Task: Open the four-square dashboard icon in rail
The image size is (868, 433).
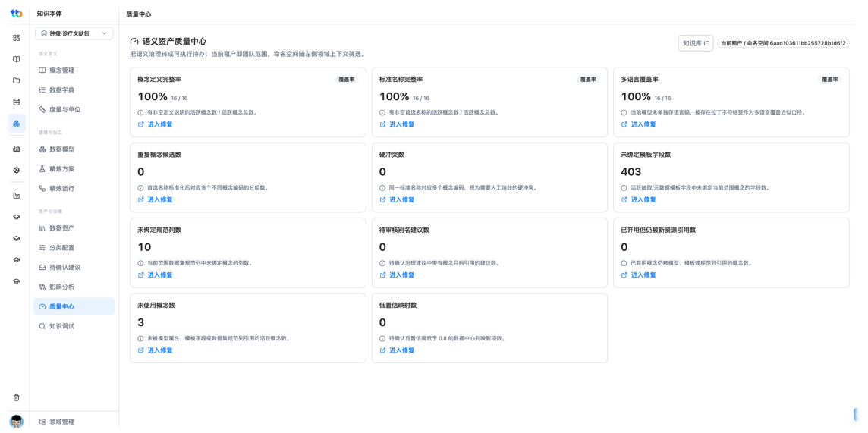Action: point(16,38)
